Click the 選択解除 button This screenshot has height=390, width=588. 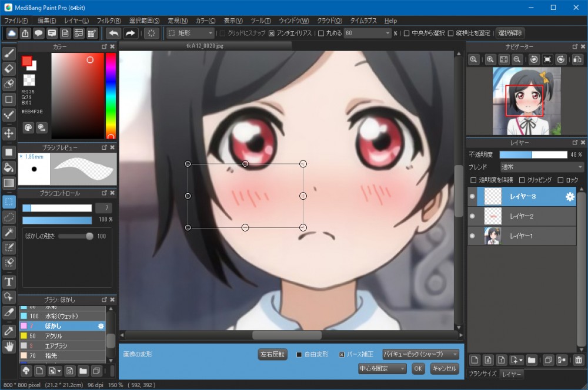pos(510,33)
